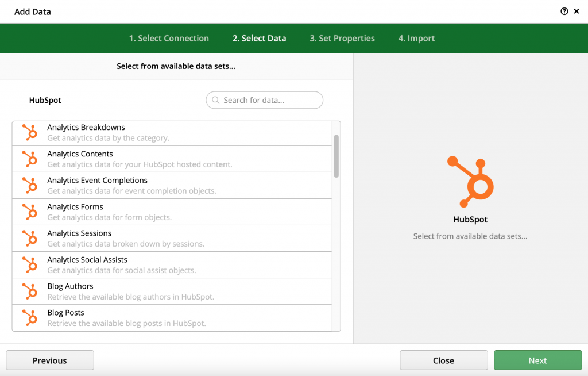Click preview pane 'Select from available data sets...' text
This screenshot has height=376, width=588.
point(470,236)
